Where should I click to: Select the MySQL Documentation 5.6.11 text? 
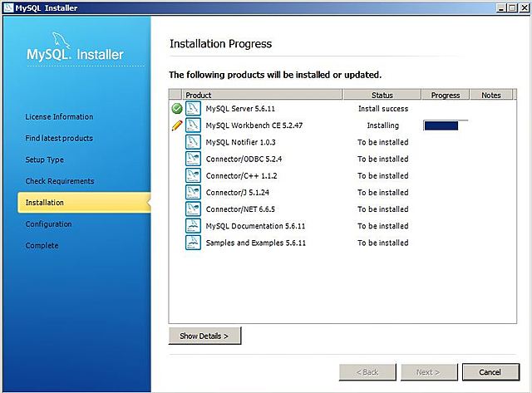(x=255, y=226)
